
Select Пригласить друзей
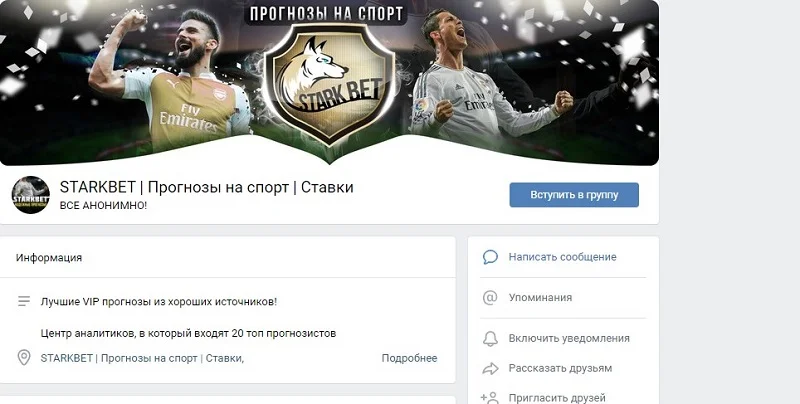click(x=557, y=397)
